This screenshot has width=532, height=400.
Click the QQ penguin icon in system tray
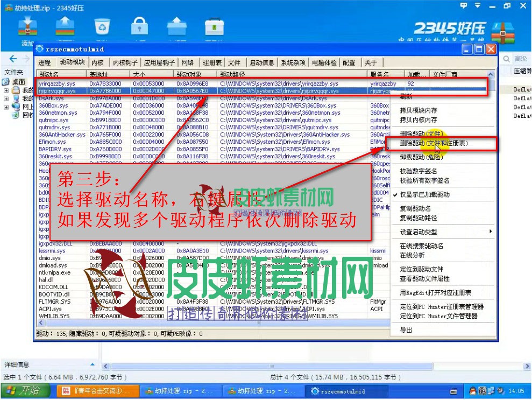click(x=473, y=391)
